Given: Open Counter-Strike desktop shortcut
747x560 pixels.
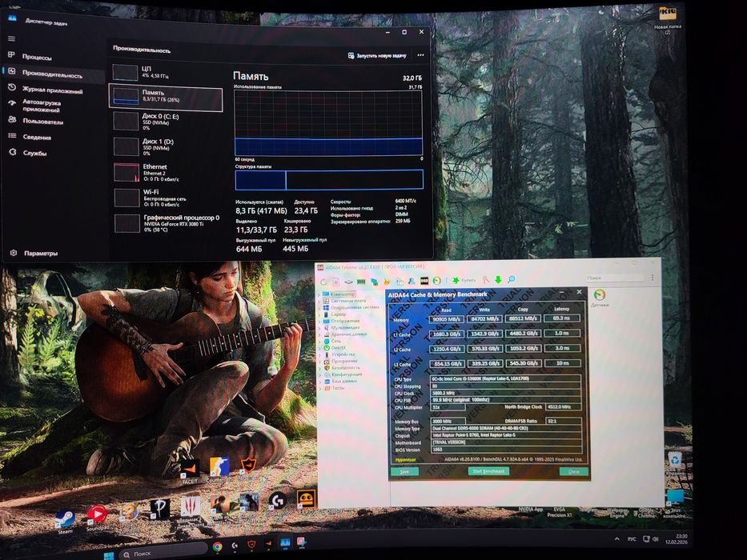Looking at the screenshot, I should click(x=219, y=470).
